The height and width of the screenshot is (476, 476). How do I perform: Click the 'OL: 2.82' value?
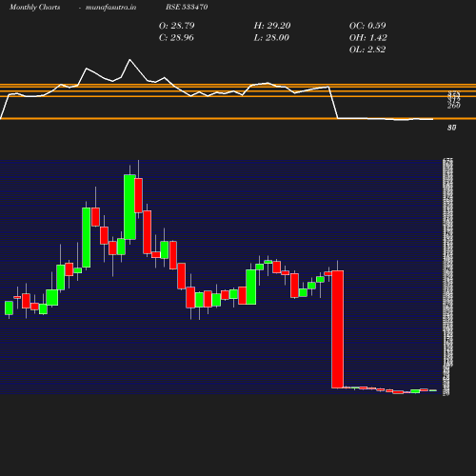tap(367, 50)
